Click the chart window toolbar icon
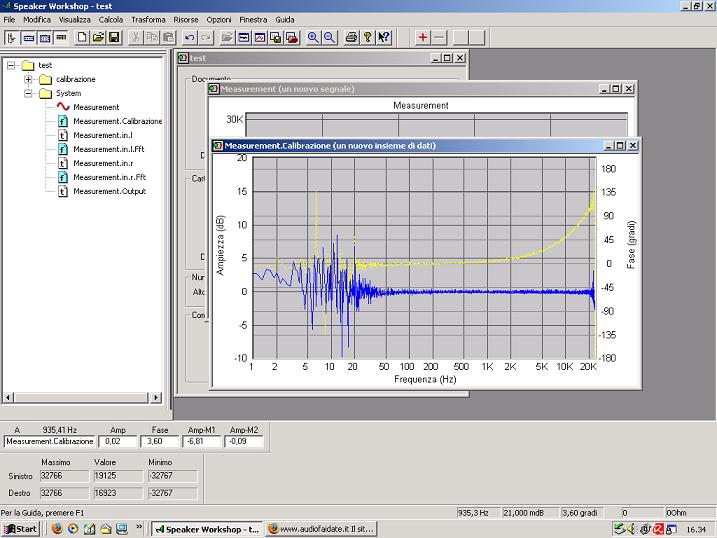717x538 pixels. pyautogui.click(x=260, y=37)
